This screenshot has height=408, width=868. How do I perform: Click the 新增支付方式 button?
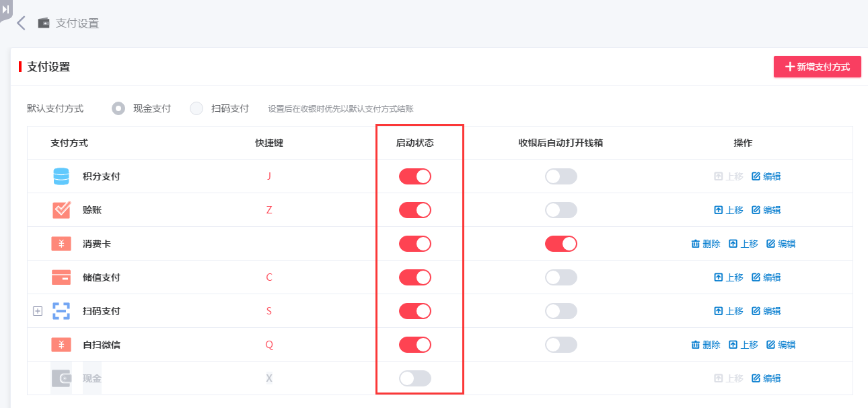(817, 67)
